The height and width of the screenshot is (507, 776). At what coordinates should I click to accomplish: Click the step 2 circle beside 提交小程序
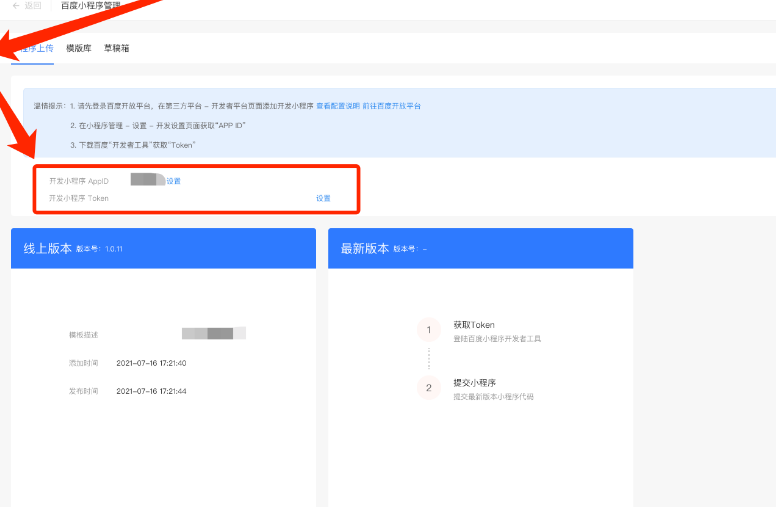pyautogui.click(x=429, y=388)
